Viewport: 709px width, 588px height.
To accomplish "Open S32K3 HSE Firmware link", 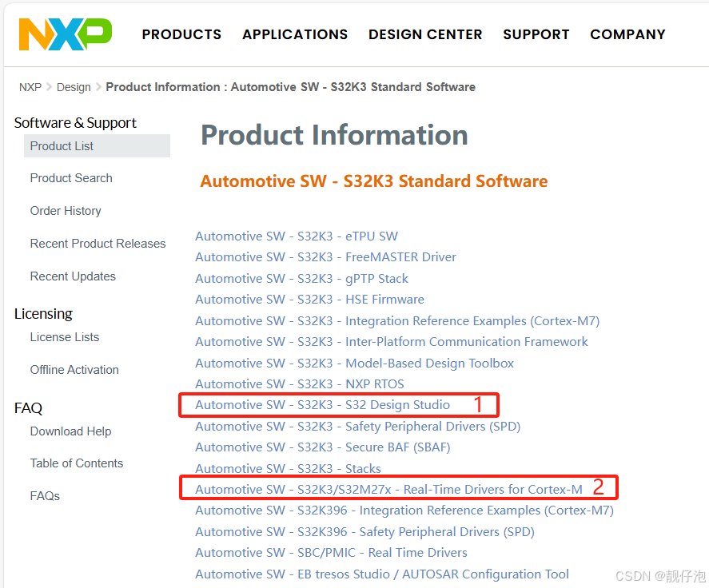I will (x=309, y=300).
